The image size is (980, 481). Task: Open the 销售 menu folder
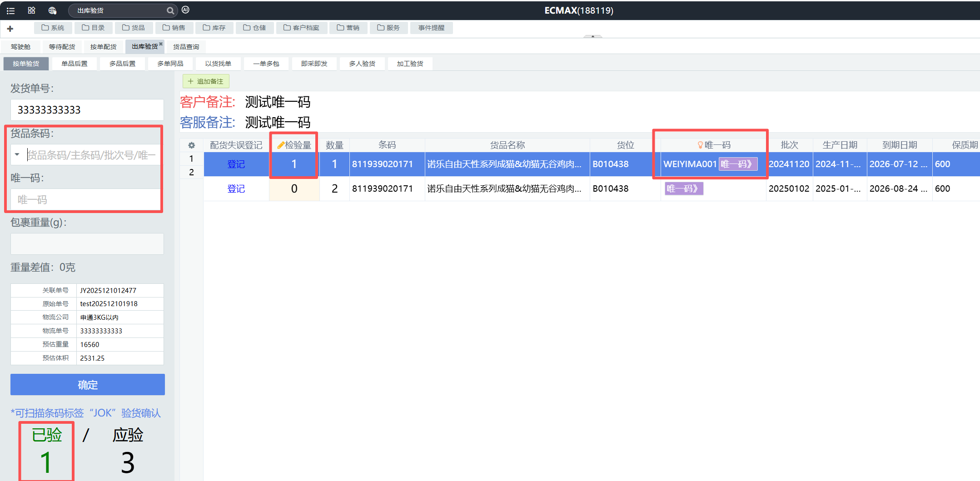tap(174, 28)
